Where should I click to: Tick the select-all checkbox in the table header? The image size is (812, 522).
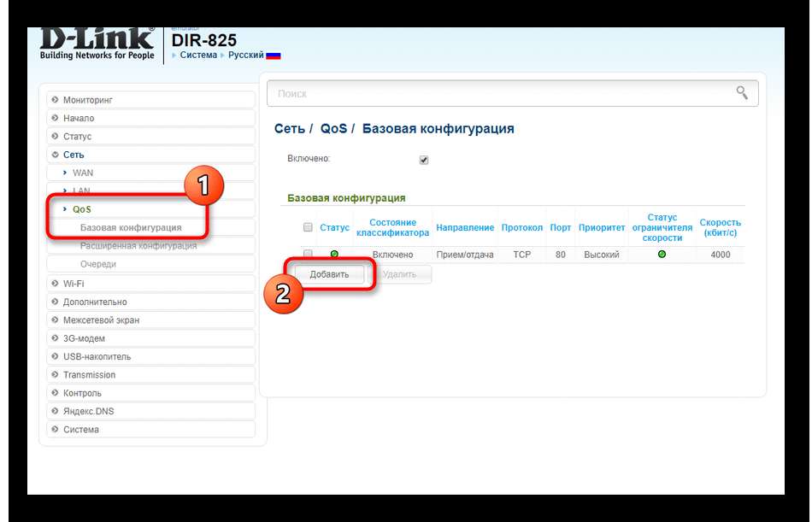point(308,227)
